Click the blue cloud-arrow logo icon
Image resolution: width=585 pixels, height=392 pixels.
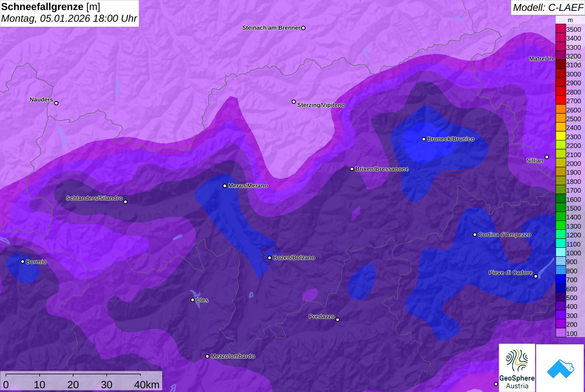click(560, 368)
